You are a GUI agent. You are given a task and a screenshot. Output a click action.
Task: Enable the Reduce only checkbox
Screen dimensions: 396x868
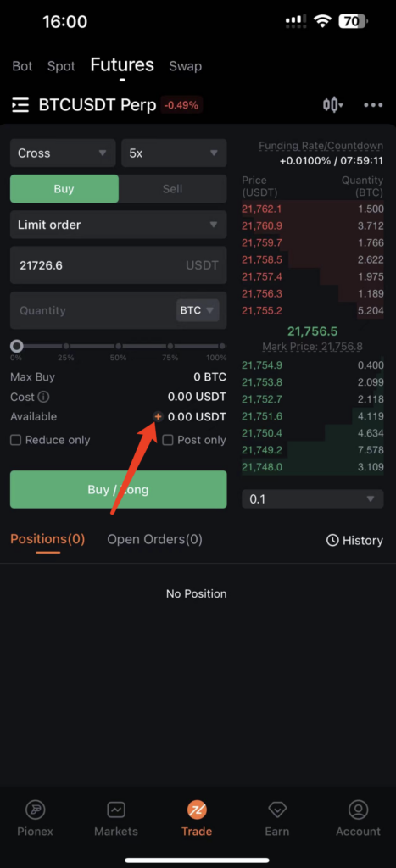click(x=16, y=440)
